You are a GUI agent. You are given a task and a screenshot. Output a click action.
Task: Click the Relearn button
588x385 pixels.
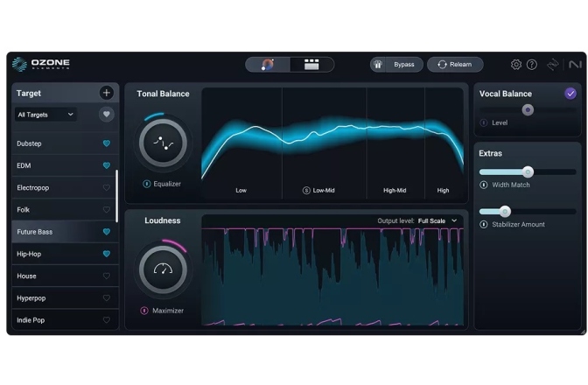(455, 65)
